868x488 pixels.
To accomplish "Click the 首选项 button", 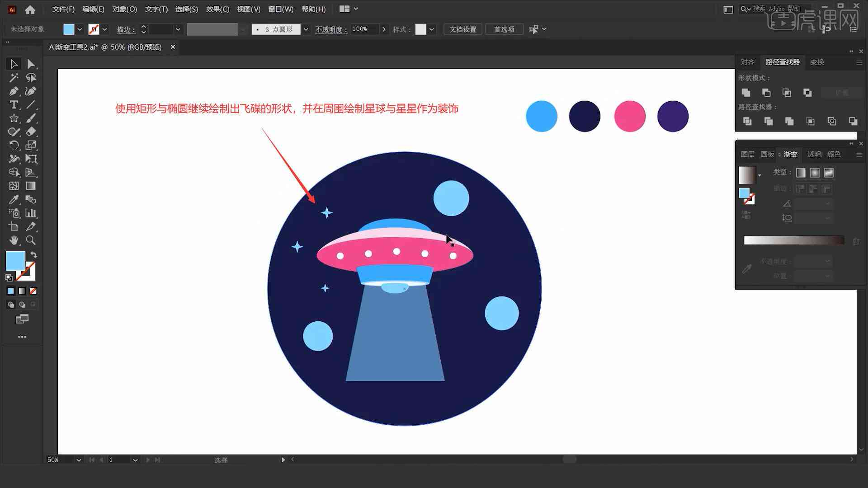I will pos(503,29).
